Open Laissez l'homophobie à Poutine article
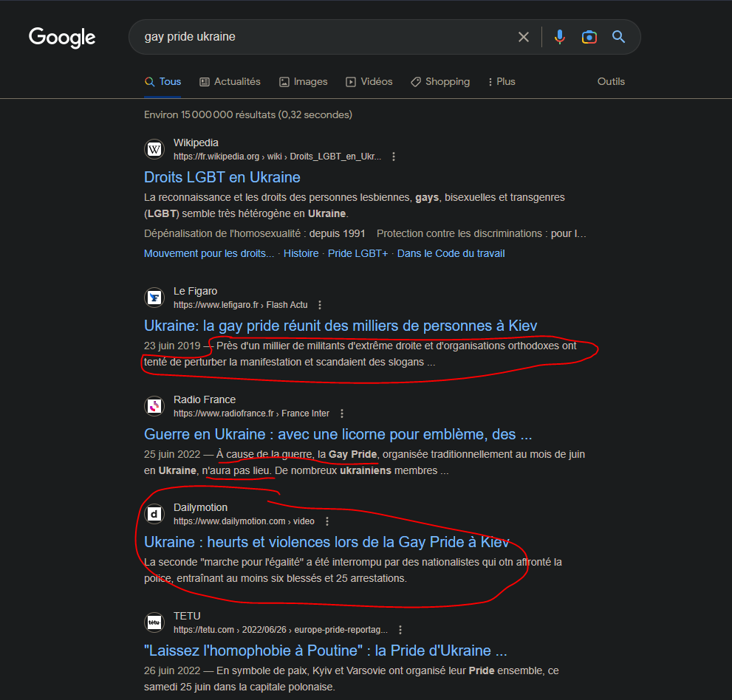The height and width of the screenshot is (700, 732). click(x=326, y=651)
